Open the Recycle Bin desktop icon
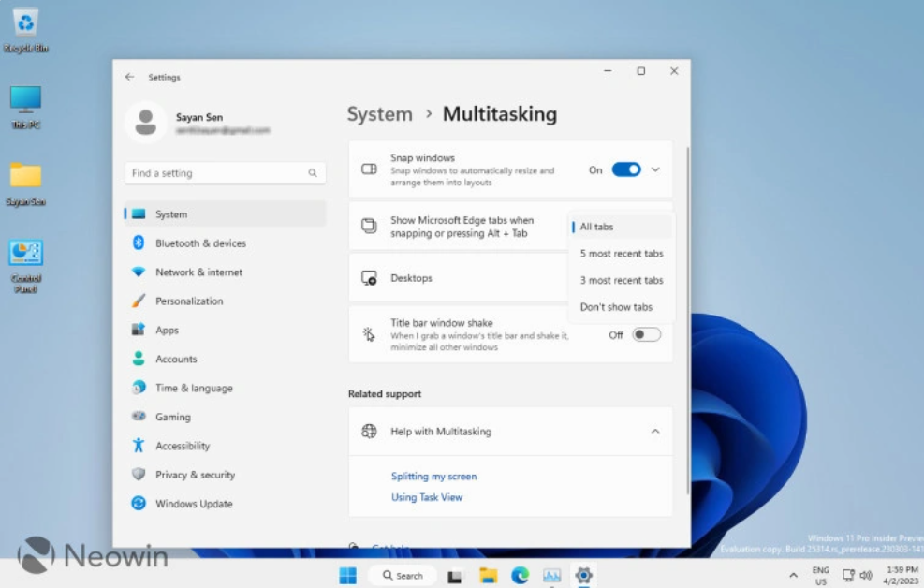 click(25, 31)
